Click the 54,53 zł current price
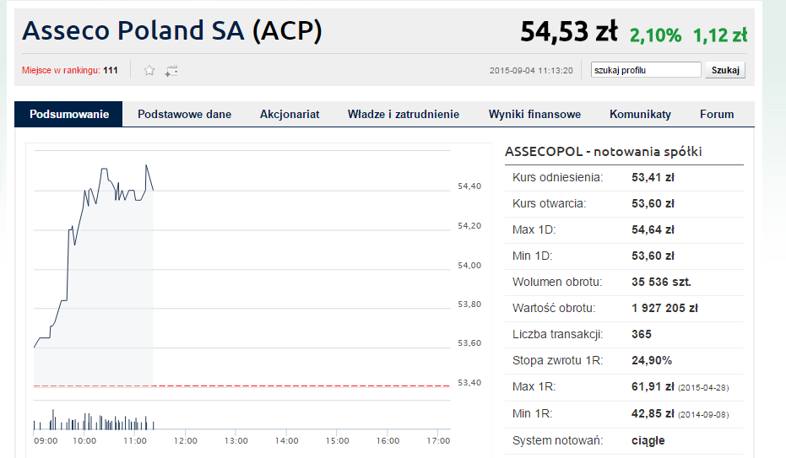The image size is (786, 458). pyautogui.click(x=568, y=32)
